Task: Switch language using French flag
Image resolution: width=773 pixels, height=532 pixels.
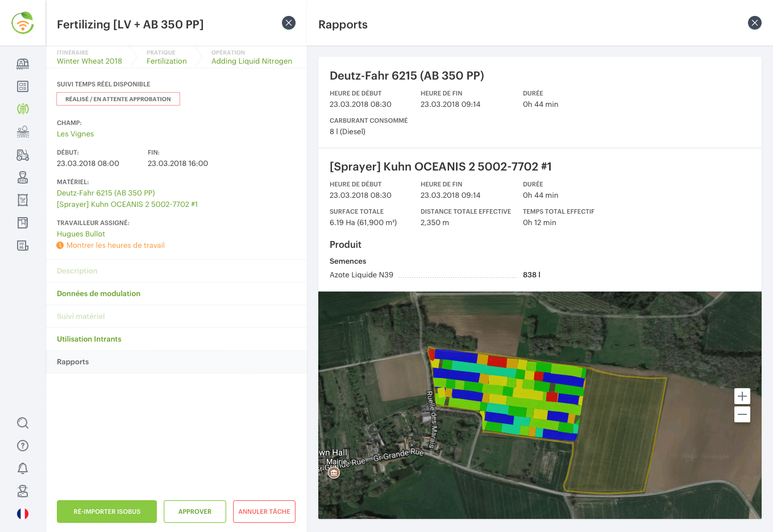Action: point(23,514)
